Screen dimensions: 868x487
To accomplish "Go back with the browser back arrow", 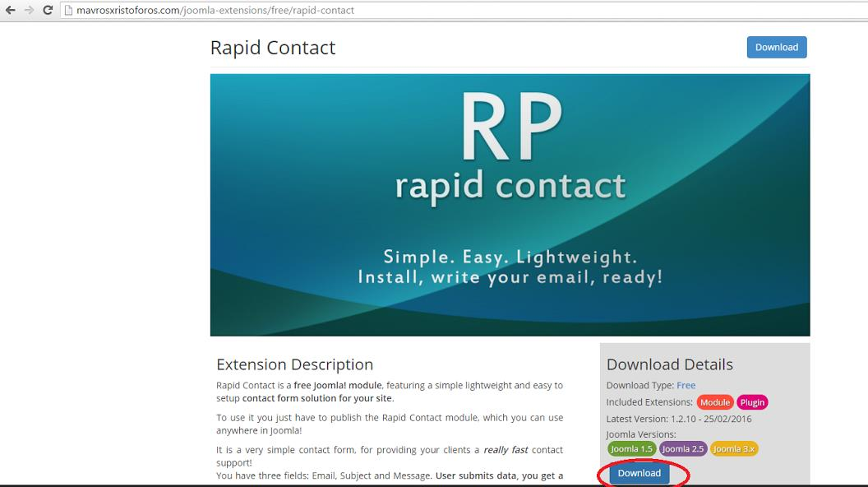I will tap(10, 10).
